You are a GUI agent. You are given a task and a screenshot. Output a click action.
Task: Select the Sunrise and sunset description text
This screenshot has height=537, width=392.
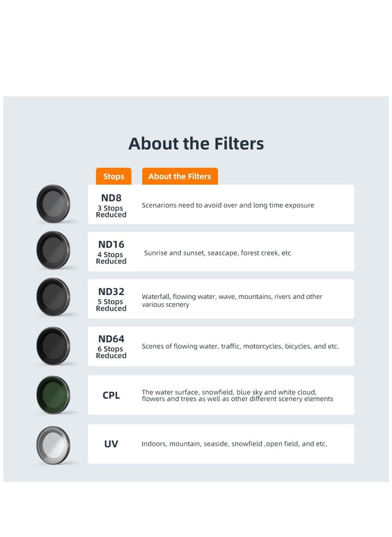(x=218, y=253)
